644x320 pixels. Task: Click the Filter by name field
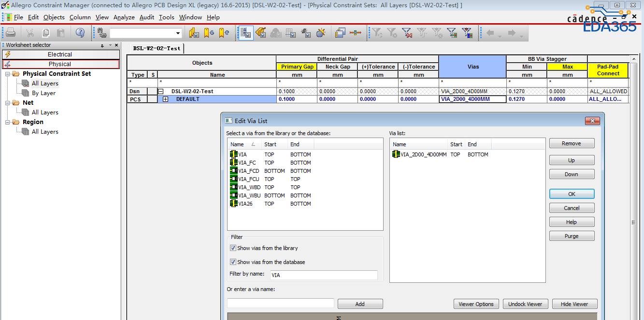click(x=323, y=275)
